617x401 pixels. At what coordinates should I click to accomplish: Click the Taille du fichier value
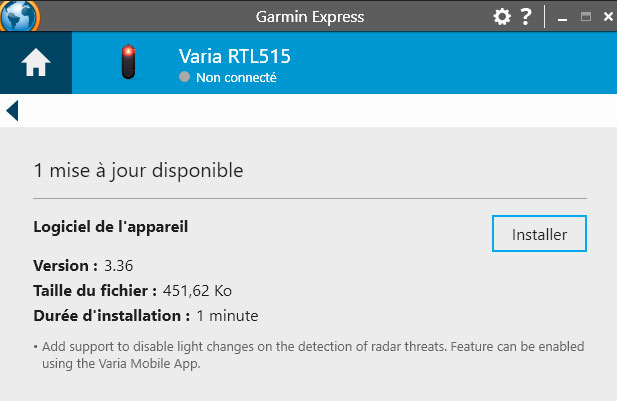[197, 291]
